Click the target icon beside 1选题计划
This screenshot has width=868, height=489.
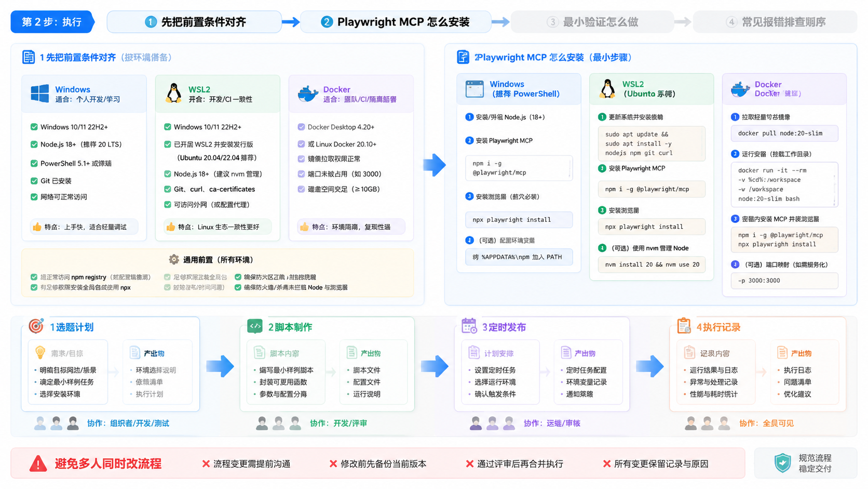click(36, 326)
